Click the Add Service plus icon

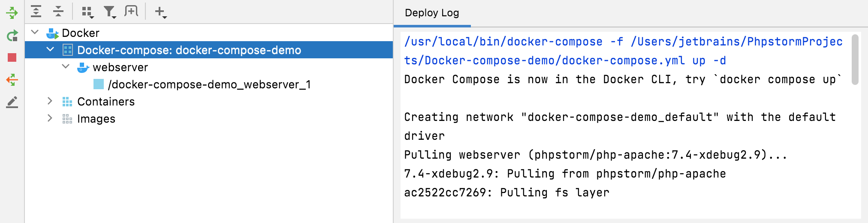(160, 12)
